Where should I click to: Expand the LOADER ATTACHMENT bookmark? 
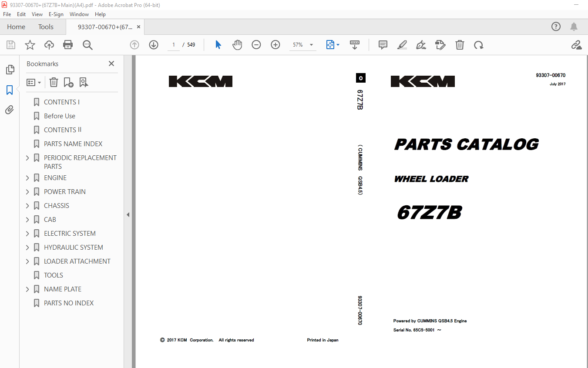coord(28,261)
